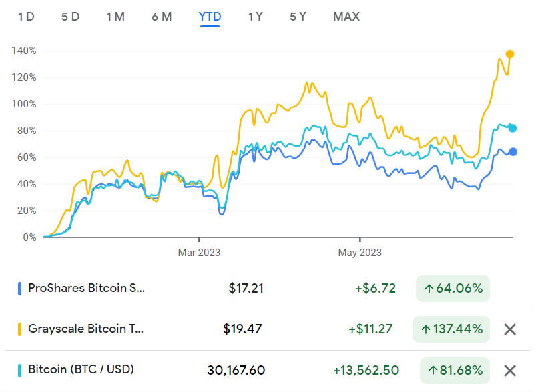Open Bitcoin (BTC / USD) listing
Viewport: 542px width, 392px height.
[81, 369]
